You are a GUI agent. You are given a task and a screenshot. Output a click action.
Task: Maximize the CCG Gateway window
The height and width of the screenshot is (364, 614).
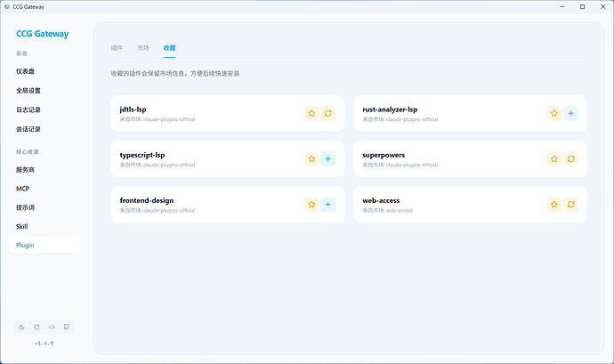pos(583,6)
